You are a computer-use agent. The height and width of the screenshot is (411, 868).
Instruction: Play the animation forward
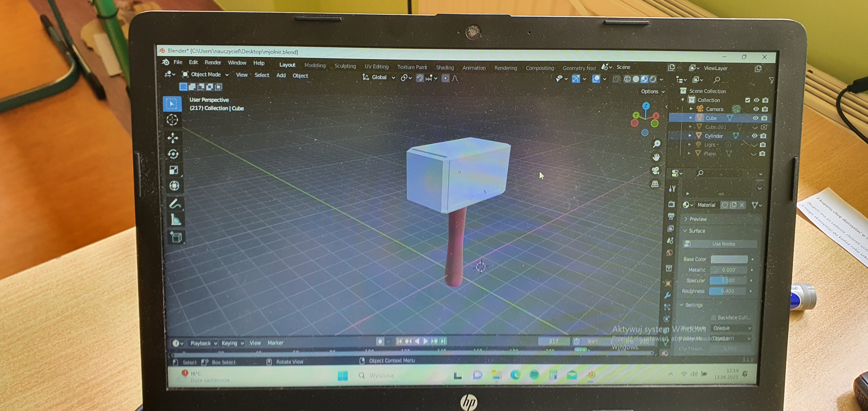coord(425,341)
